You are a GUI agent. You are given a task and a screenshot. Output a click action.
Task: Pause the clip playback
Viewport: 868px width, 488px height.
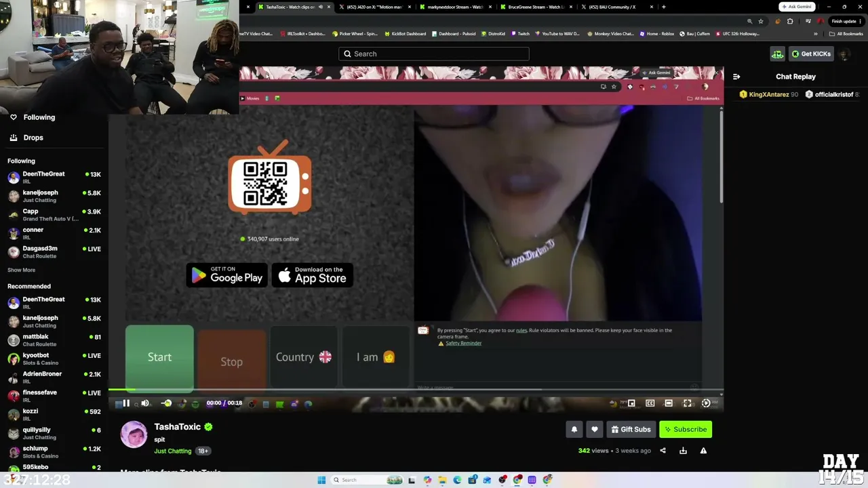pyautogui.click(x=126, y=403)
